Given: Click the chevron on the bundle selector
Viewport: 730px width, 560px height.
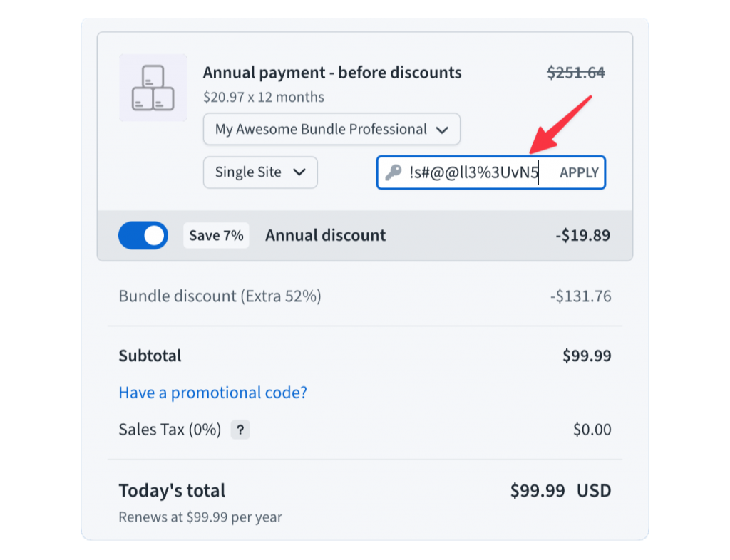Looking at the screenshot, I should [x=442, y=129].
